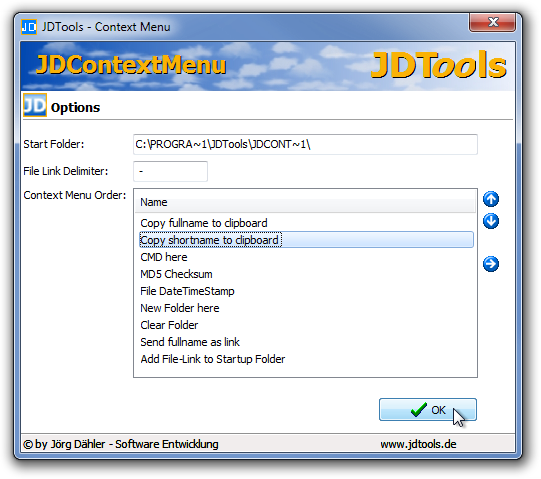This screenshot has height=479, width=541.
Task: Select the 'New Folder here' entry
Action: (180, 308)
